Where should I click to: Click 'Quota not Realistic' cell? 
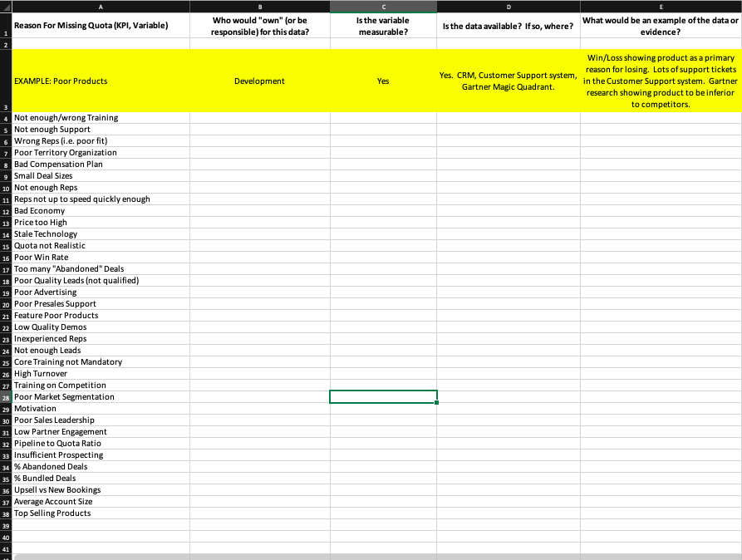point(101,246)
